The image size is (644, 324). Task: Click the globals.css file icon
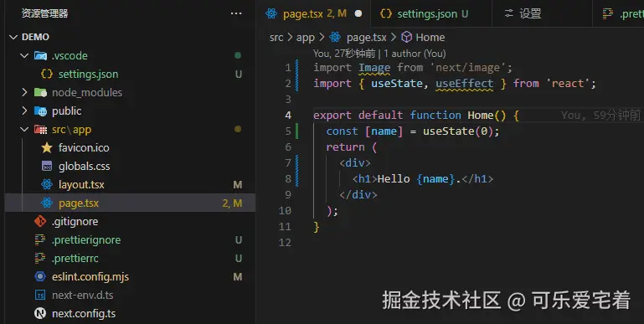coord(47,166)
